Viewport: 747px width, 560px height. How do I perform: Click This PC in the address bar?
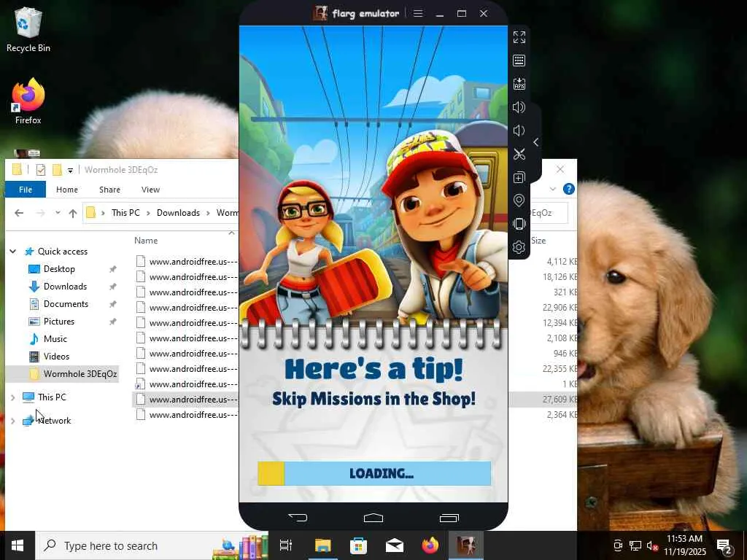click(125, 213)
